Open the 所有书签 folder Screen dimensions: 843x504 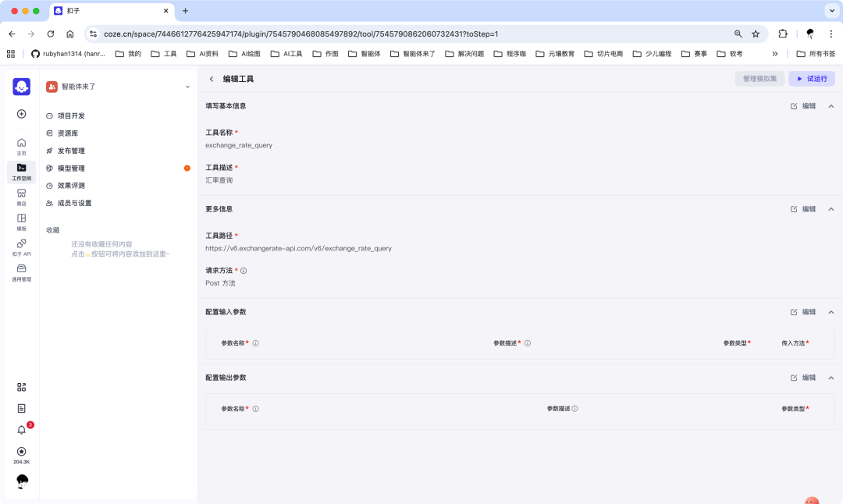(816, 54)
